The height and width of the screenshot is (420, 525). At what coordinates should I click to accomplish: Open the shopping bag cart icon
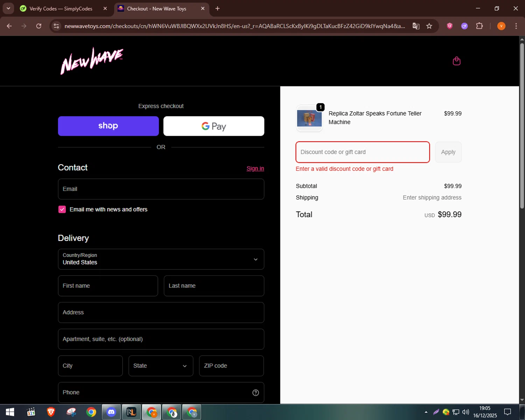(x=456, y=61)
